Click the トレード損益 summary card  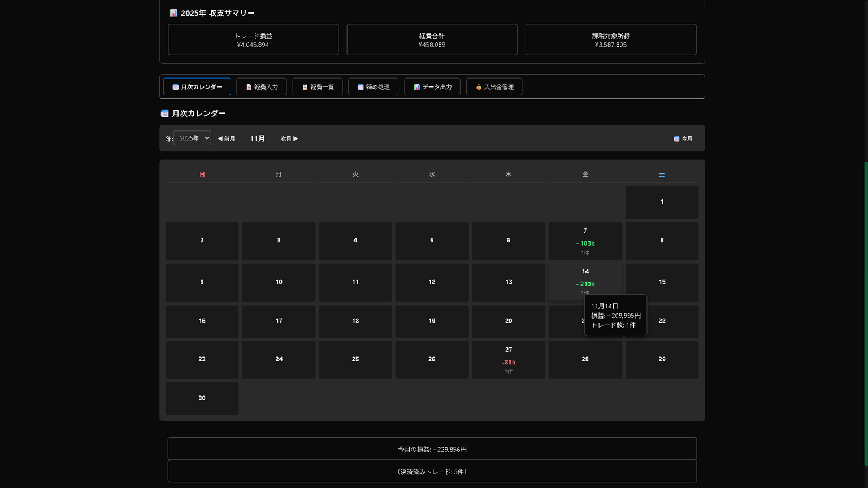(x=253, y=40)
